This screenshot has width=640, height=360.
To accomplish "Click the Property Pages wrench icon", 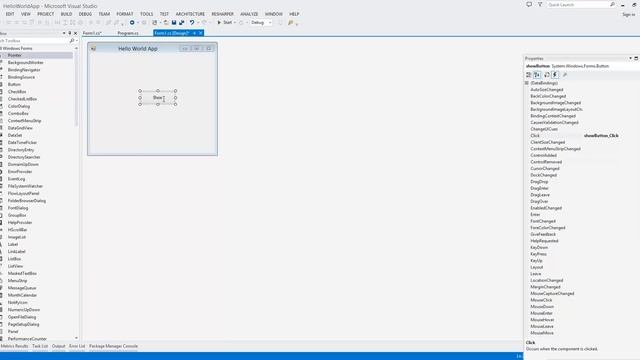I will tap(565, 75).
